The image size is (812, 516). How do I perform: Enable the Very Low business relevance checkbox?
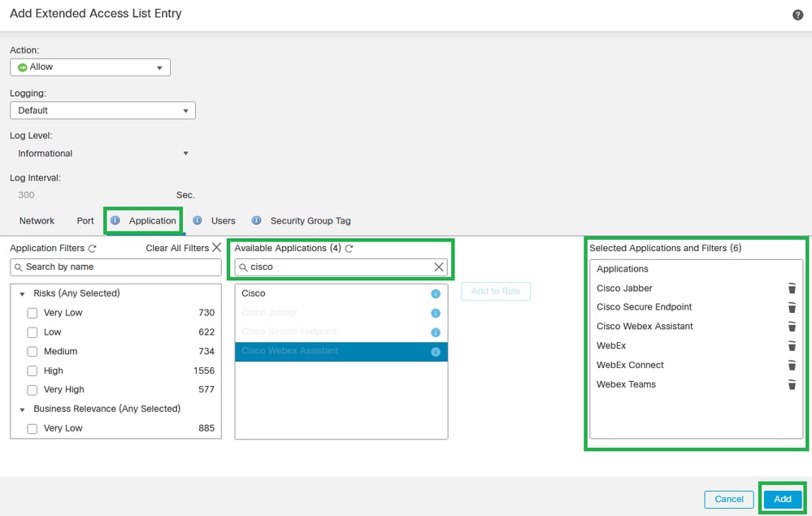tap(32, 428)
